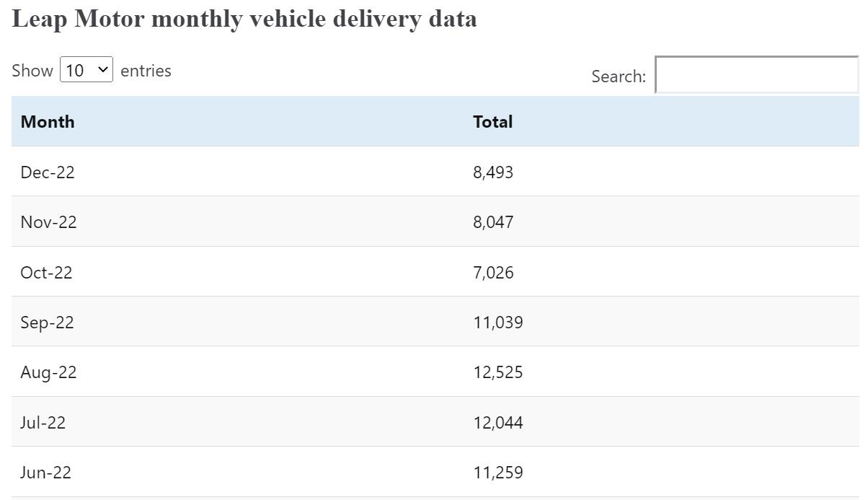Sort the table by Total column
Viewport: 868px width, 500px height.
[492, 121]
